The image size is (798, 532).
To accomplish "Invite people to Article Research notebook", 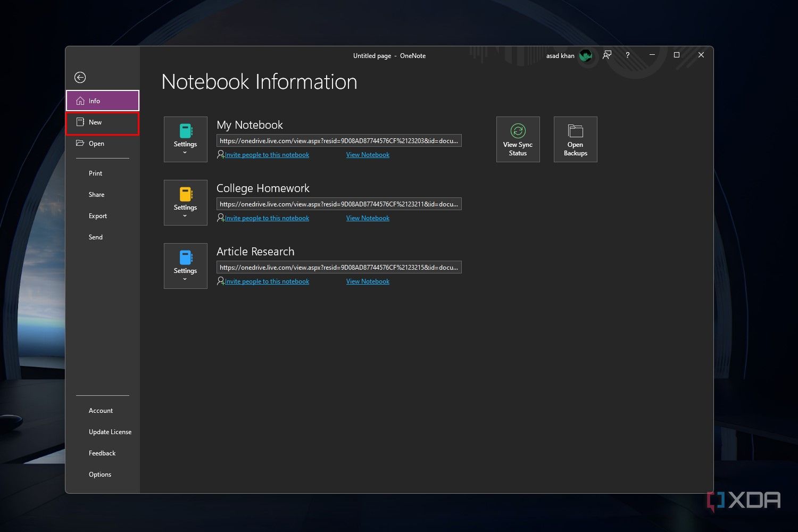I will point(267,281).
